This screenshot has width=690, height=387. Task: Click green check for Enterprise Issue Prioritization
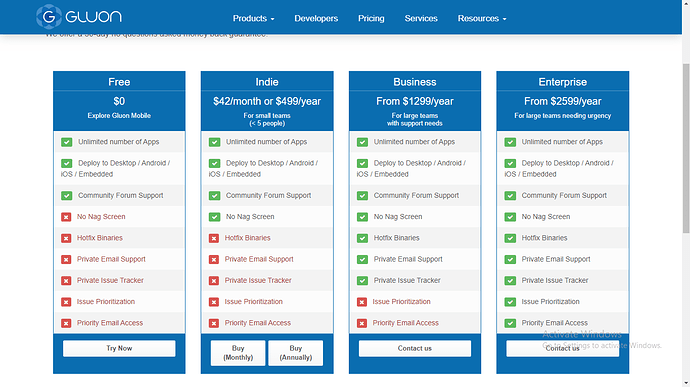(510, 302)
